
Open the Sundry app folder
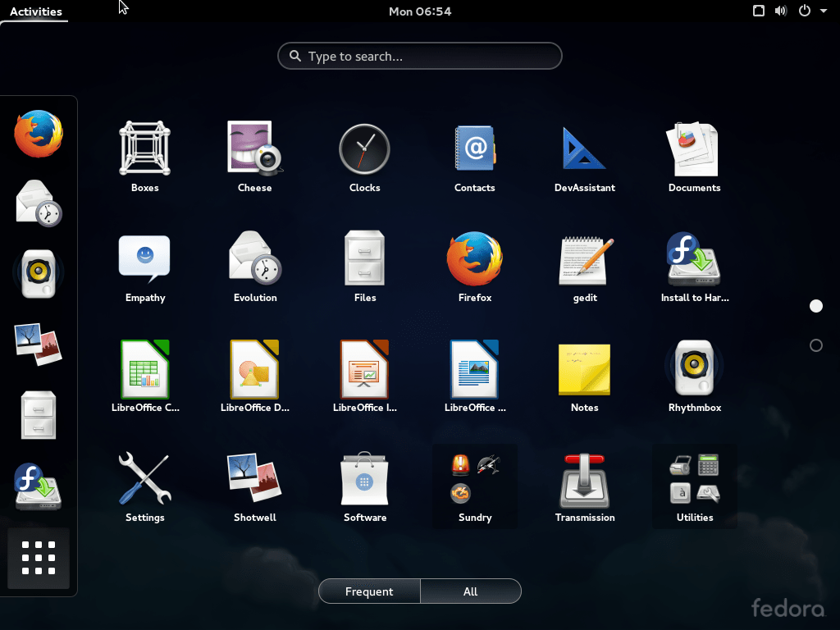click(x=475, y=486)
